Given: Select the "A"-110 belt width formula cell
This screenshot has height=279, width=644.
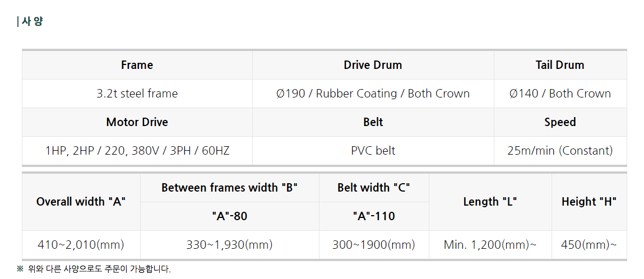Looking at the screenshot, I should click(x=374, y=216).
